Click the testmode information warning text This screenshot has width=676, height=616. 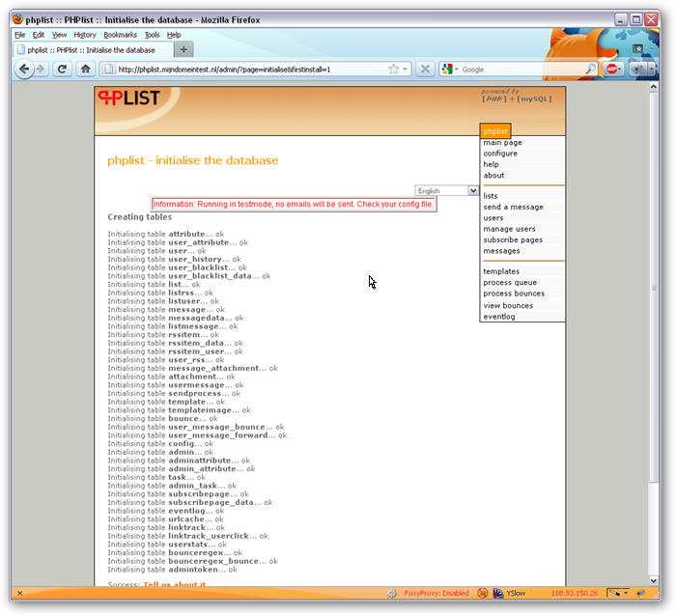click(294, 204)
